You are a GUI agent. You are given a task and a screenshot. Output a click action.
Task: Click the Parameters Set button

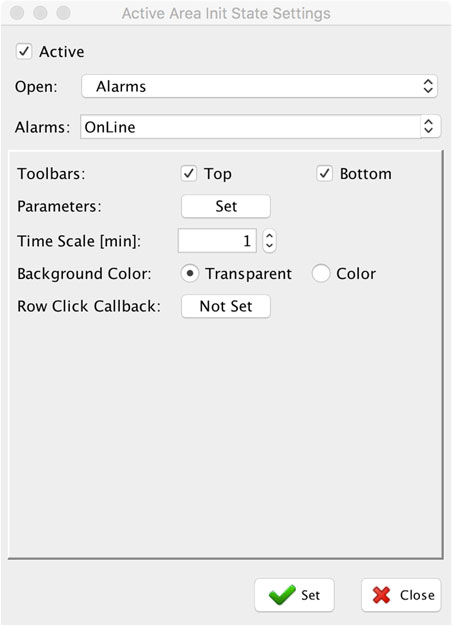pyautogui.click(x=226, y=206)
